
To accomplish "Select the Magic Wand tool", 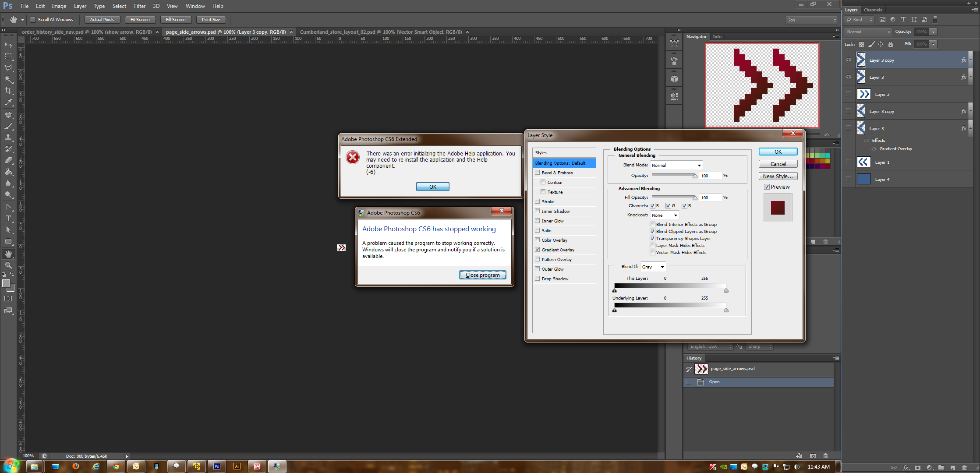I will (8, 79).
